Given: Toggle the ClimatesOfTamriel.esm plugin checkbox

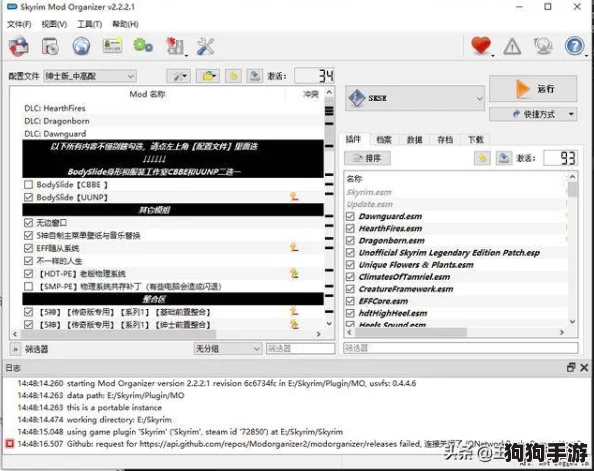Looking at the screenshot, I should coord(350,277).
